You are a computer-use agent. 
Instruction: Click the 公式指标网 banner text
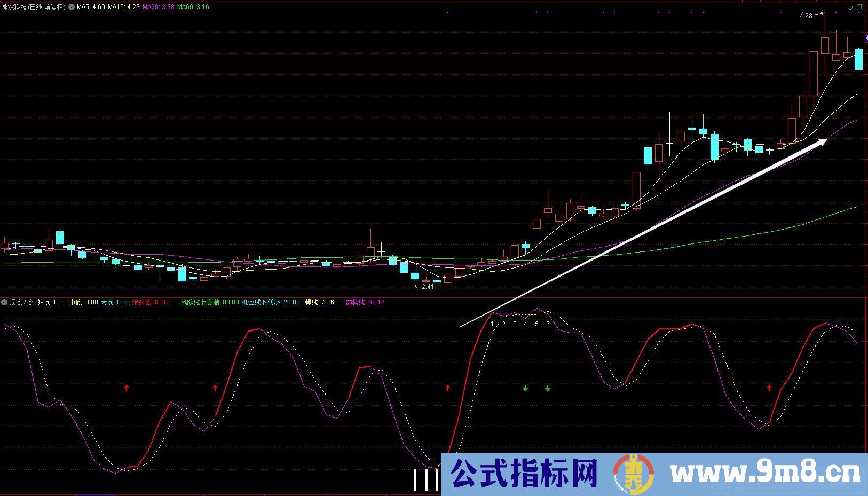(524, 473)
